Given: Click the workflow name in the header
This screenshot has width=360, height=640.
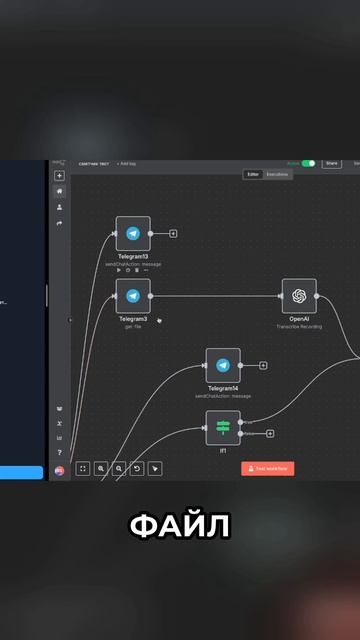Looking at the screenshot, I should [x=94, y=164].
